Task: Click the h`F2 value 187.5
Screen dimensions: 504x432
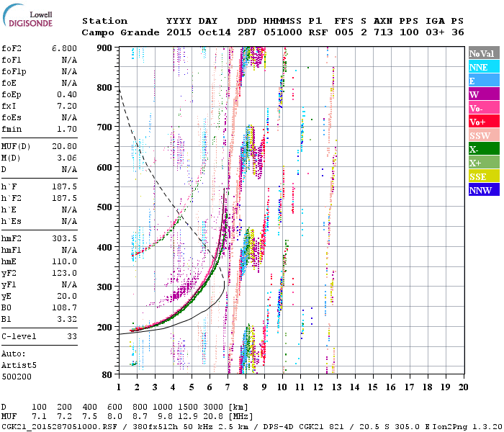Action: (64, 198)
